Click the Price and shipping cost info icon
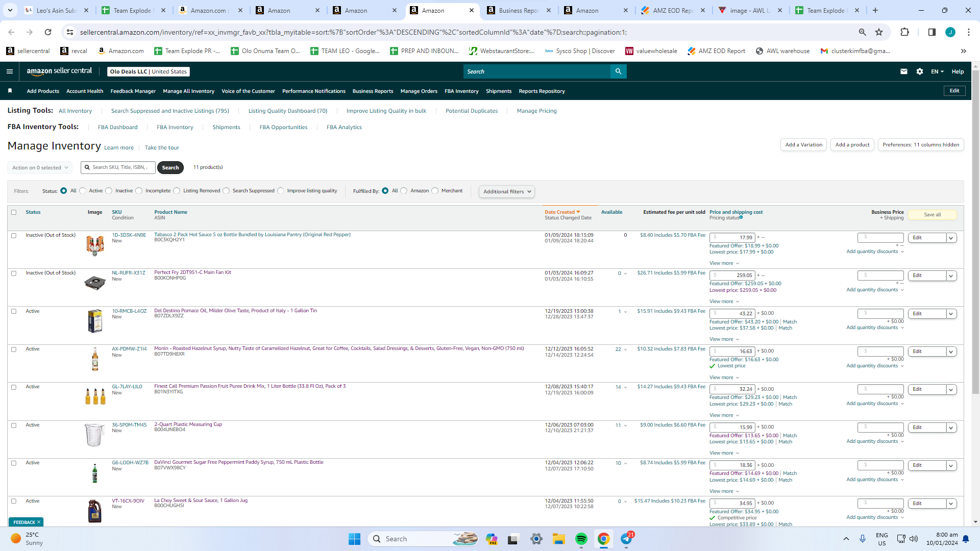 [741, 217]
